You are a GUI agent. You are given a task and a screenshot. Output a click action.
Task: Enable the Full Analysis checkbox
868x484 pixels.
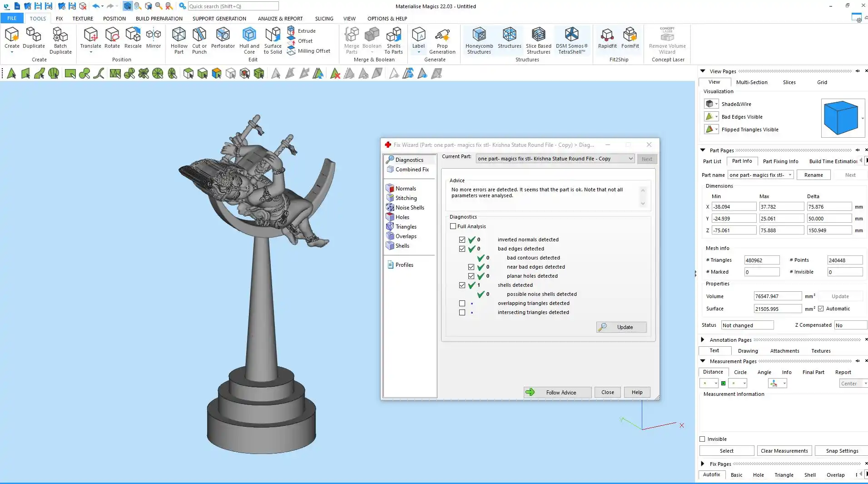[453, 226]
